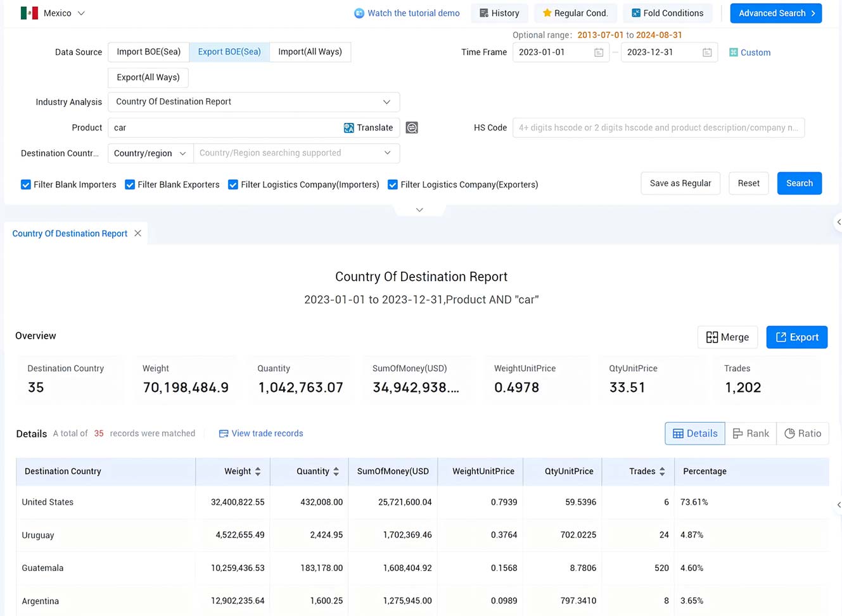842x616 pixels.
Task: Edit the end date 2023-12-31 field
Action: point(669,53)
